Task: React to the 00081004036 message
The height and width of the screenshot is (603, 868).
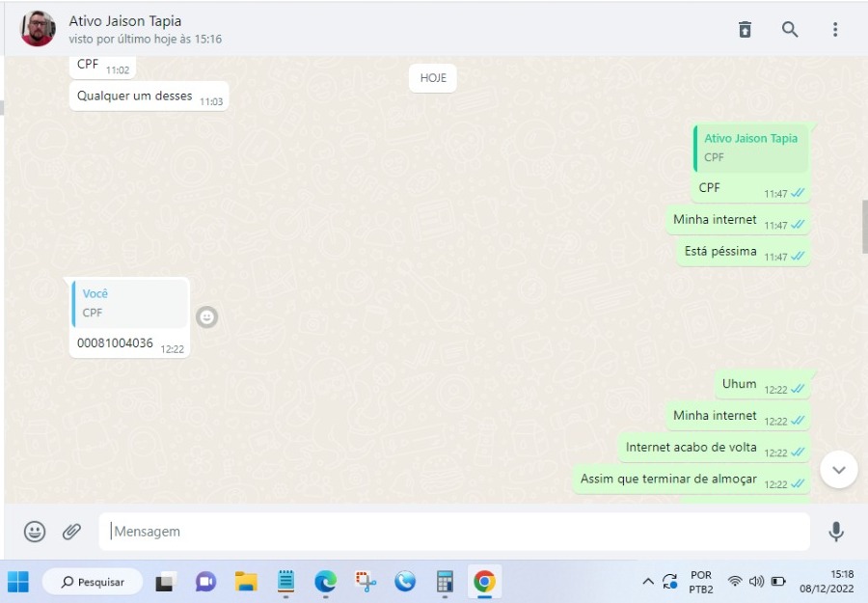Action: point(207,316)
